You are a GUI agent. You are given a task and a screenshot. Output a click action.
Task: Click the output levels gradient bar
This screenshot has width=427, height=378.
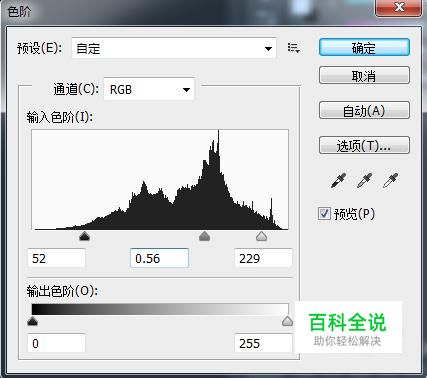tap(160, 309)
